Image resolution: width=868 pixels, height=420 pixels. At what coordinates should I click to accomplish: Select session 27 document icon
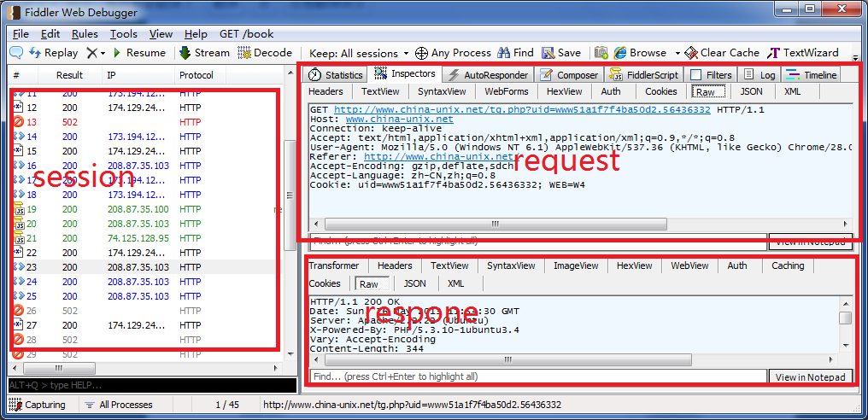pos(18,325)
